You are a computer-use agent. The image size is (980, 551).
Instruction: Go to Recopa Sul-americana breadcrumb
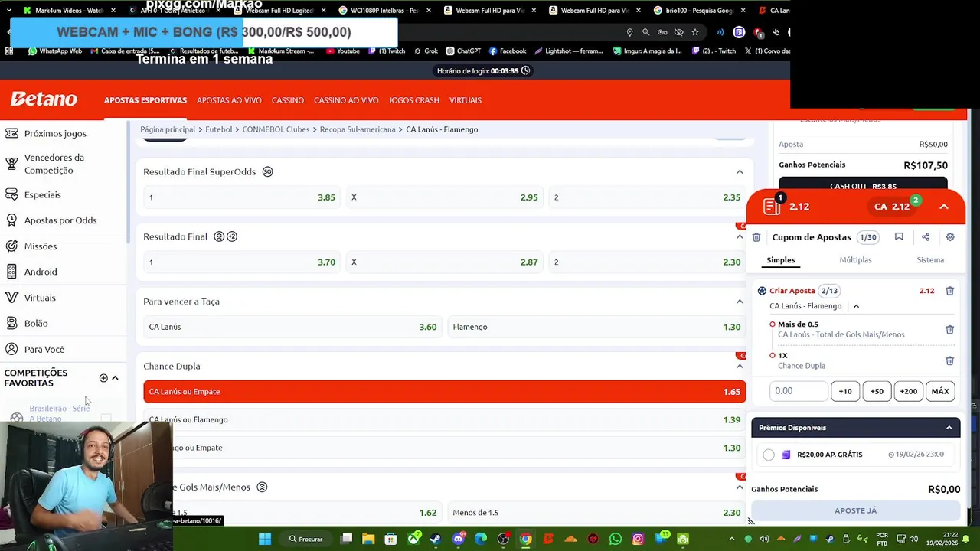click(358, 129)
